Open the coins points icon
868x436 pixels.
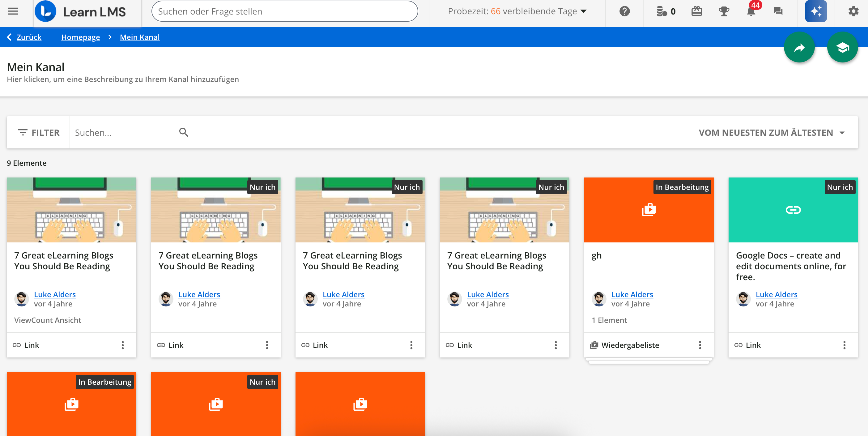pyautogui.click(x=662, y=11)
